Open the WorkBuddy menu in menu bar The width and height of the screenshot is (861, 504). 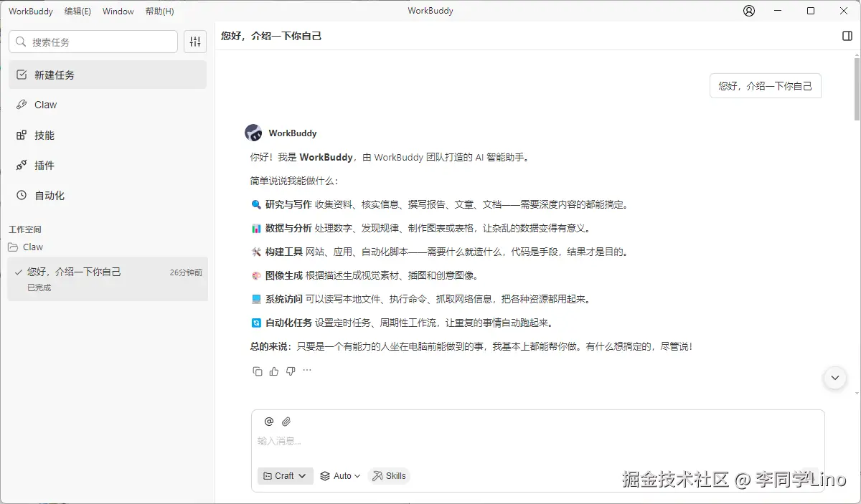32,11
